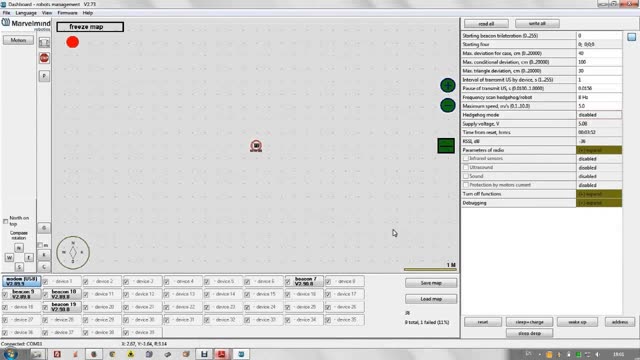Open the Firmware menu

click(67, 13)
